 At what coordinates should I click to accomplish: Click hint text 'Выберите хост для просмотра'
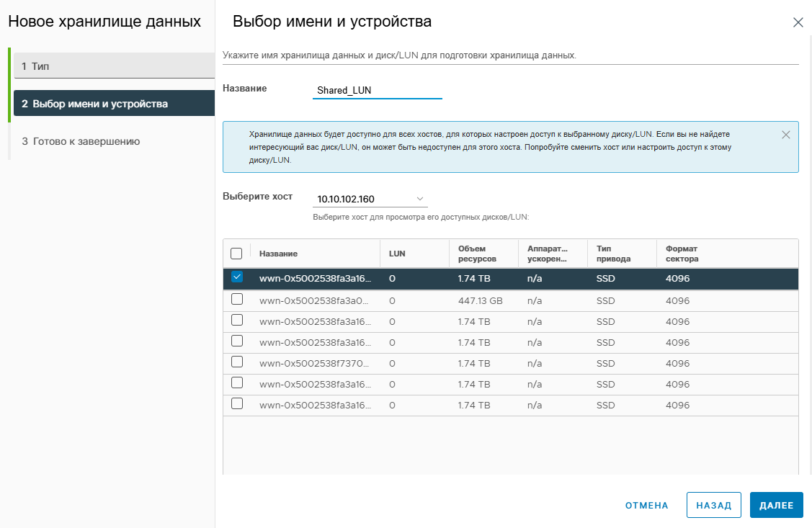pos(421,217)
